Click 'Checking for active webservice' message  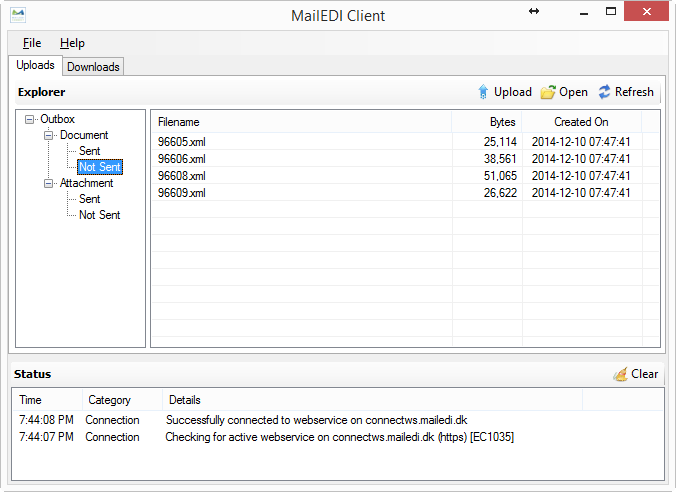340,437
